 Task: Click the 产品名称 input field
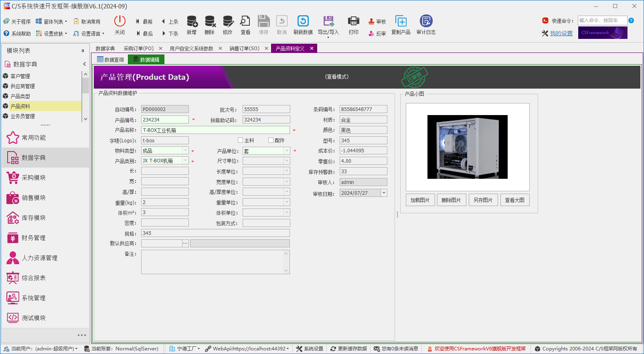click(215, 130)
